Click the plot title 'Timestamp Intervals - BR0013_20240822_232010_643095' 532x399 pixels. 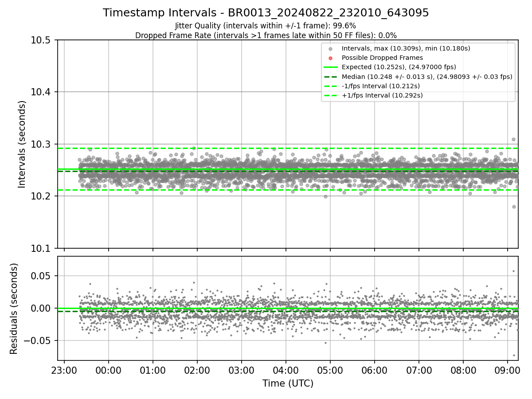pos(266,13)
